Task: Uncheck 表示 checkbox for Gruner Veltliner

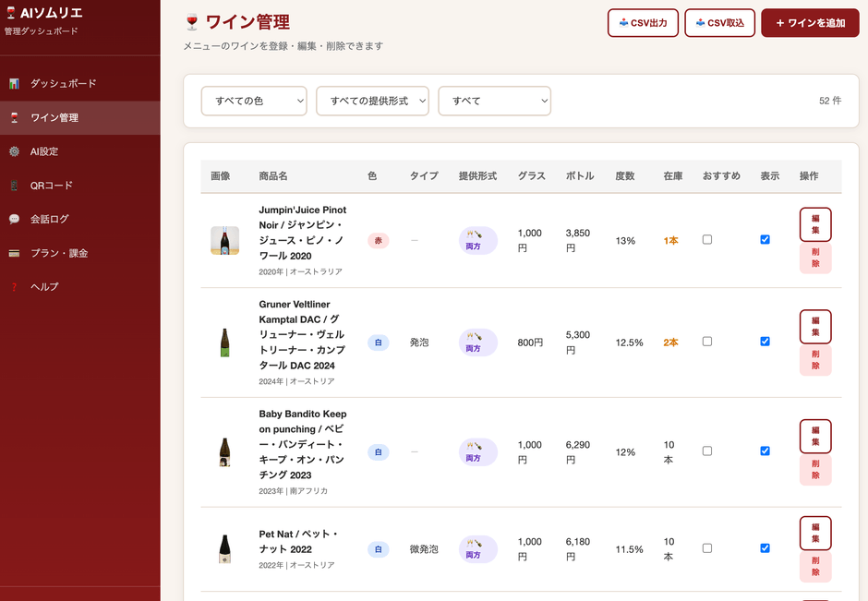Action: (765, 342)
